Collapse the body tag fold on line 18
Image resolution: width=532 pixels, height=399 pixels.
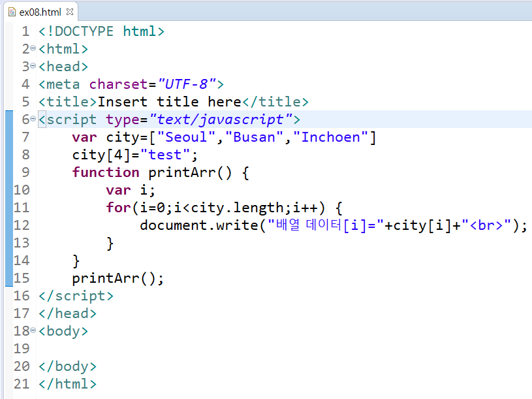33,330
